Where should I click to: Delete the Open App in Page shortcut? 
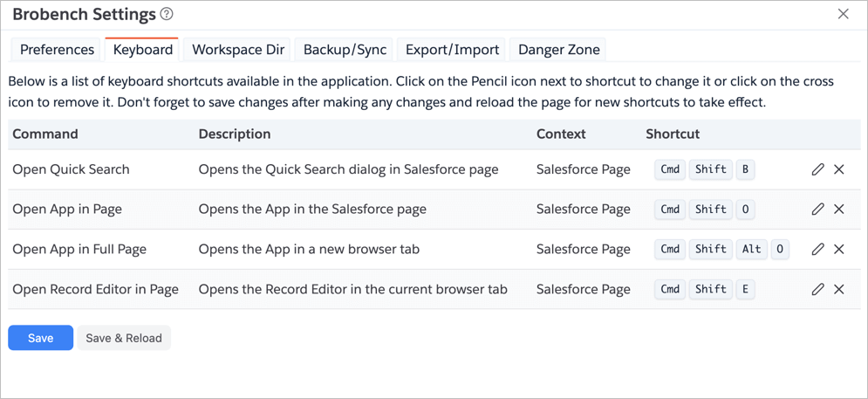(x=839, y=210)
